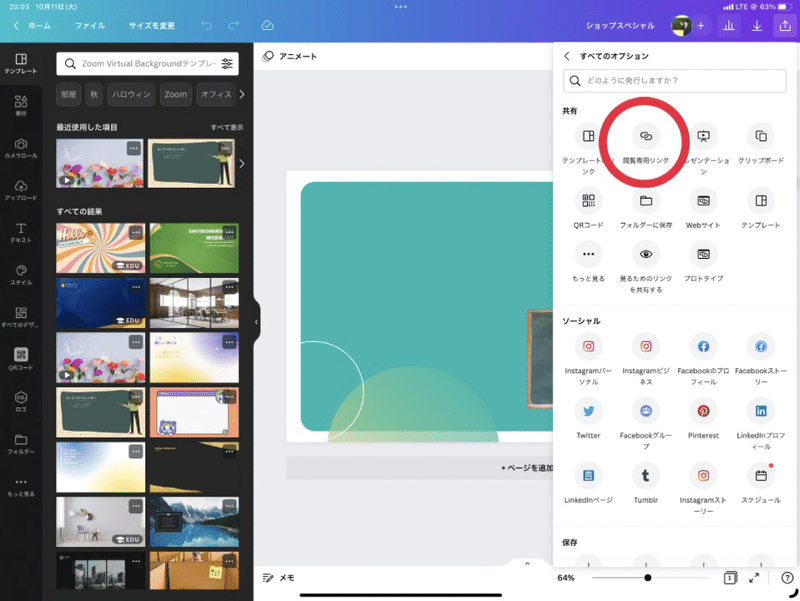Select the プロトタイプ share option
This screenshot has height=601, width=800.
(704, 263)
